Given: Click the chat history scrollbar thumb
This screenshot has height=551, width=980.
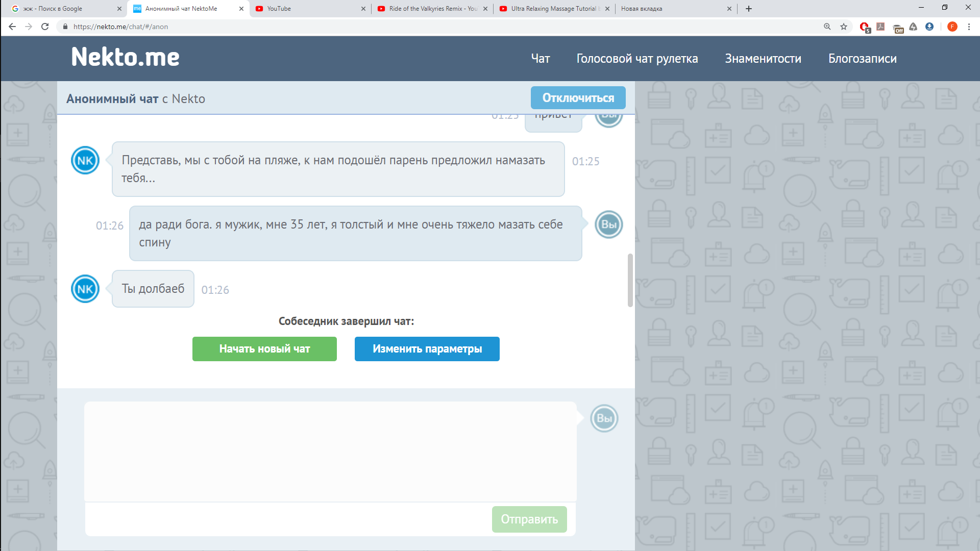Looking at the screenshot, I should coord(630,280).
